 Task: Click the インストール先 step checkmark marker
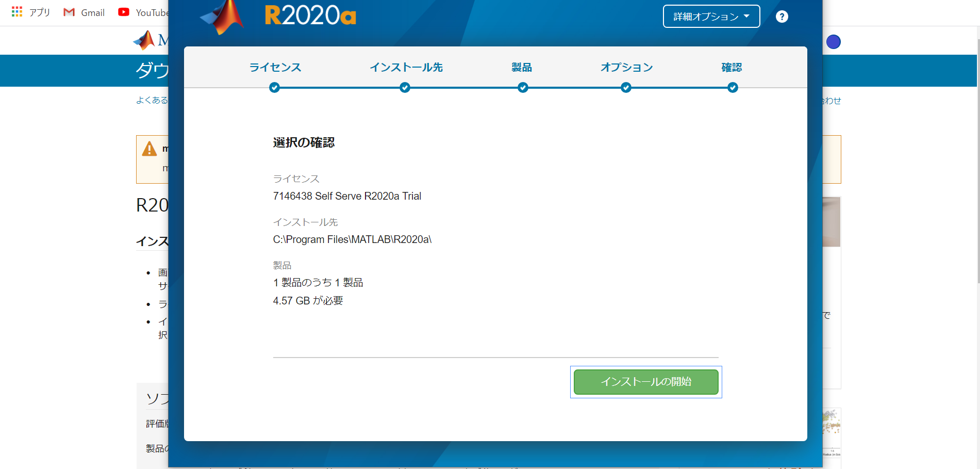tap(405, 88)
